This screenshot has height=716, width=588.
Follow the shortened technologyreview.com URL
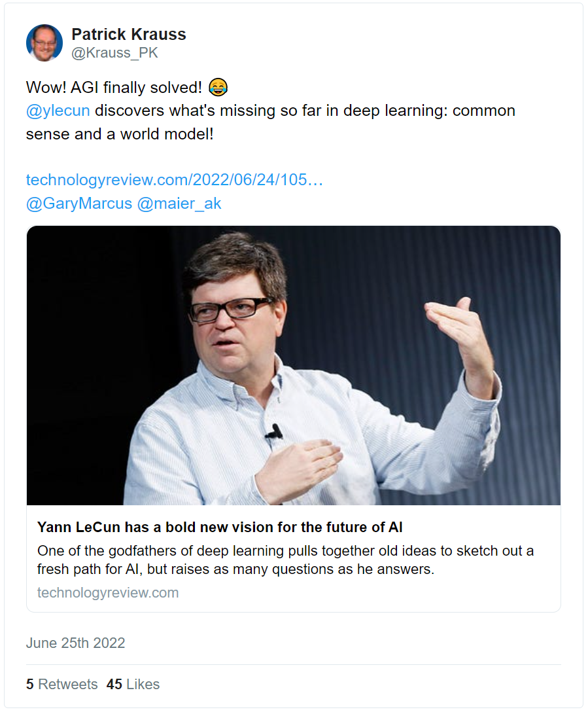click(x=174, y=180)
